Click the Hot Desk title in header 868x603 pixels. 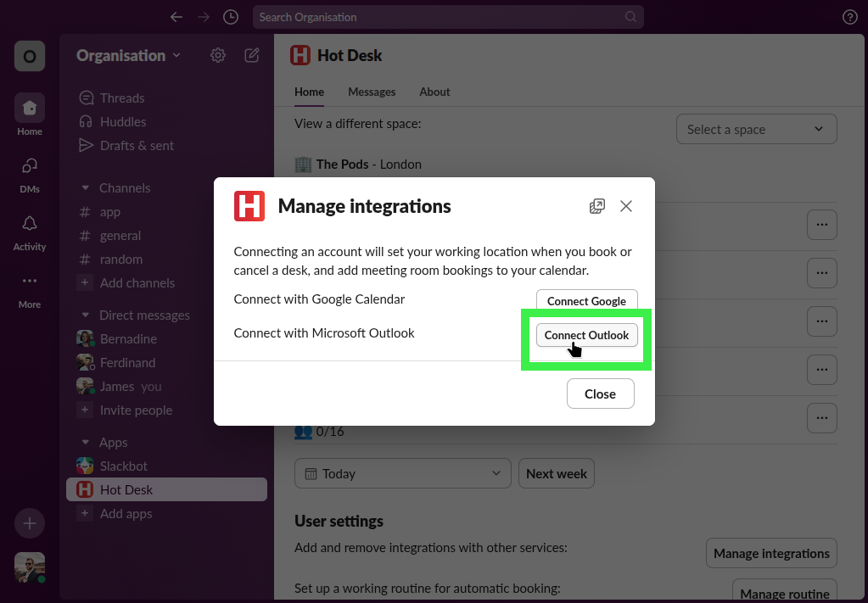[350, 55]
